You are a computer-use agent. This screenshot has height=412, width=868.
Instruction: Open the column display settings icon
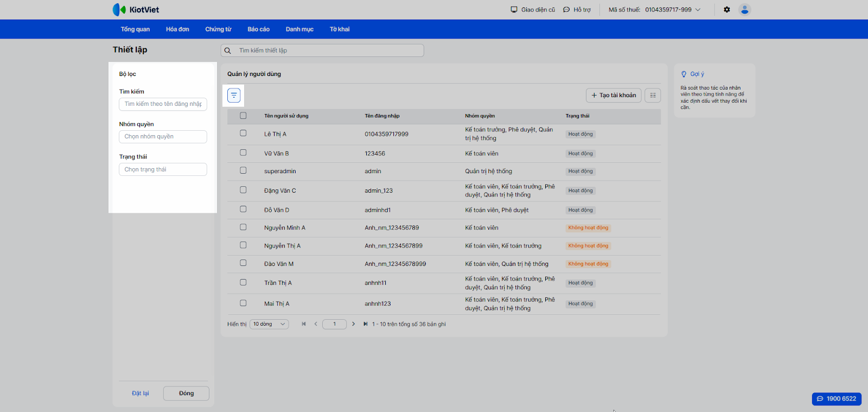pyautogui.click(x=653, y=96)
